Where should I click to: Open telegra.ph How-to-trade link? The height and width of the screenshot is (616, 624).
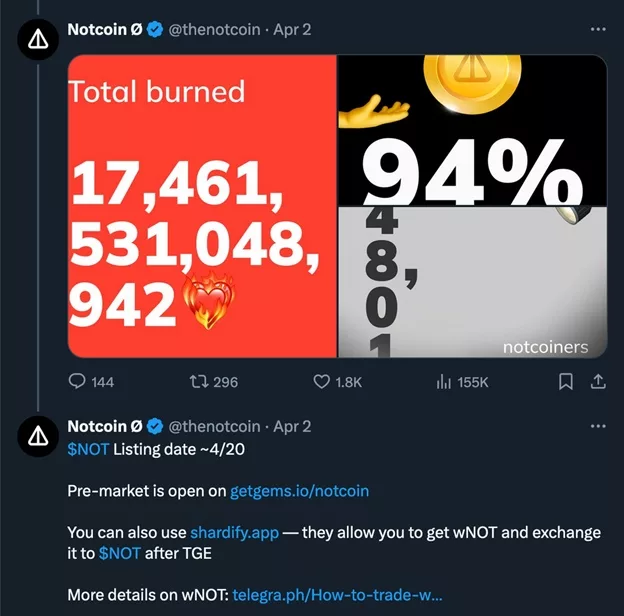(x=337, y=595)
